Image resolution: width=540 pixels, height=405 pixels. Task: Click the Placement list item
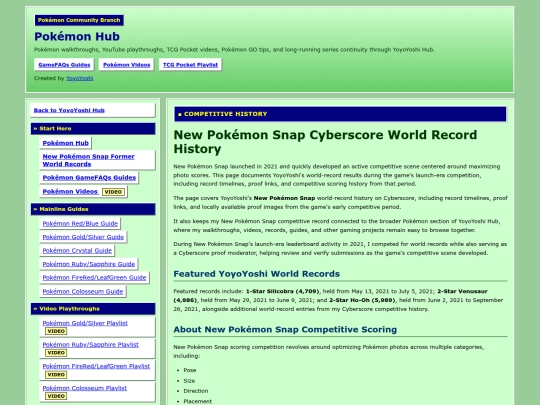pyautogui.click(x=198, y=401)
